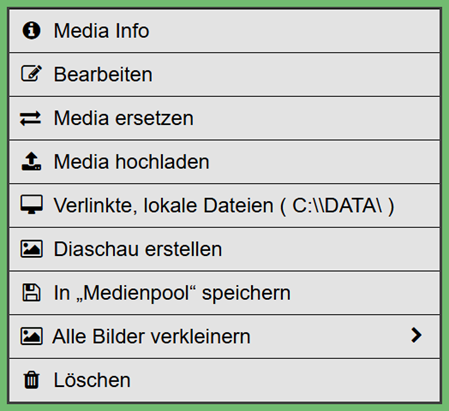The height and width of the screenshot is (411, 449).
Task: Click the pencil edit icon beside Bearbeiten
Action: (31, 74)
